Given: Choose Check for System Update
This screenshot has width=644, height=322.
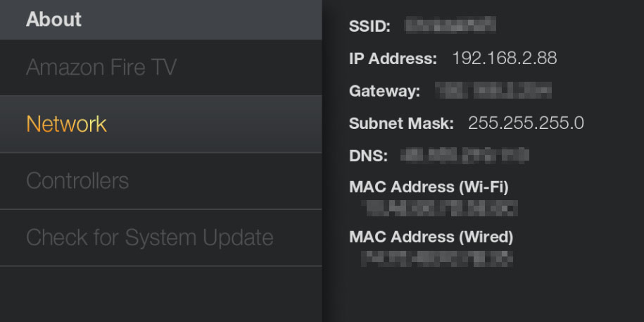Looking at the screenshot, I should [x=160, y=237].
